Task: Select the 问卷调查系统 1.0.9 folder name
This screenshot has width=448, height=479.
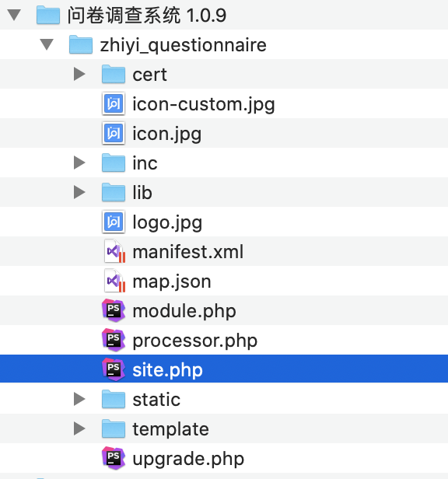Action: [x=147, y=16]
